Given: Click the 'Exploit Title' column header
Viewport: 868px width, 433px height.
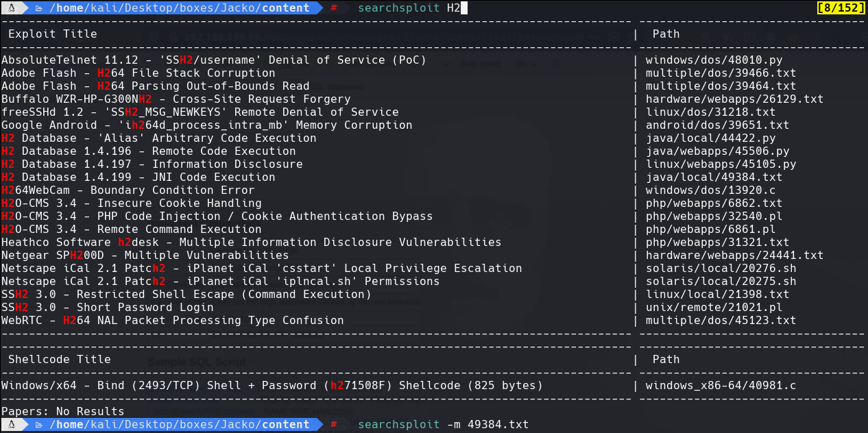Looking at the screenshot, I should click(x=53, y=33).
